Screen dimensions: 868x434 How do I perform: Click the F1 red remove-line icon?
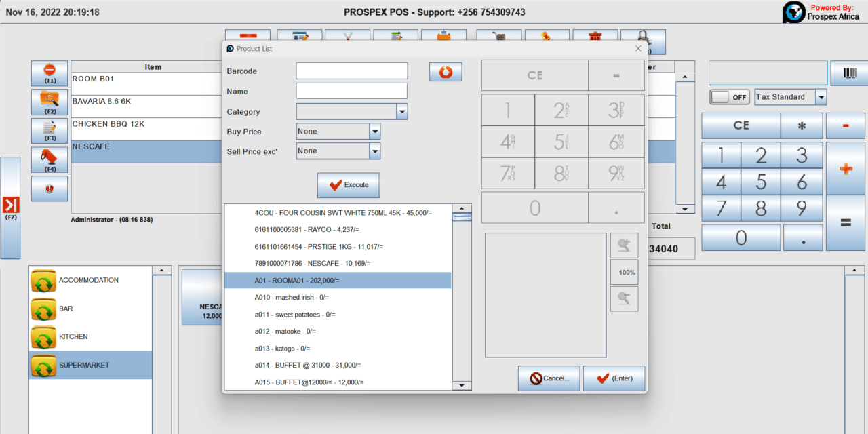click(49, 73)
